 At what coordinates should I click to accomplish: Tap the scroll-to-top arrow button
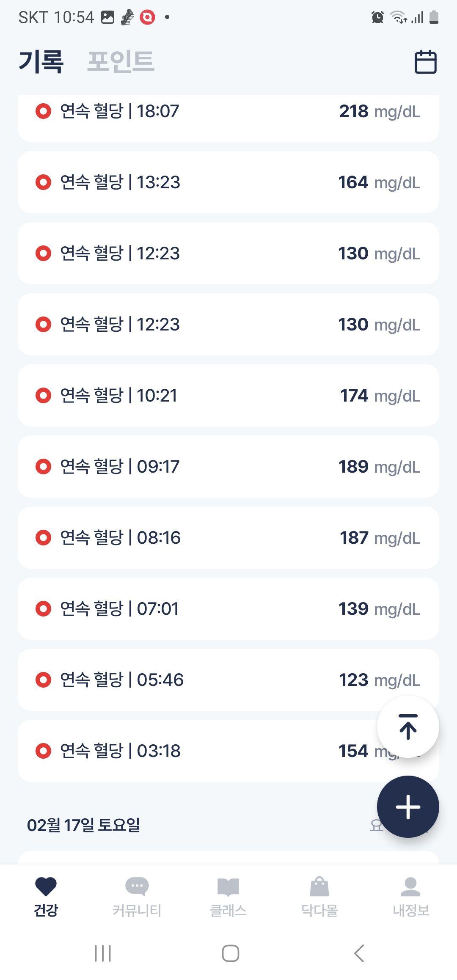click(x=408, y=727)
